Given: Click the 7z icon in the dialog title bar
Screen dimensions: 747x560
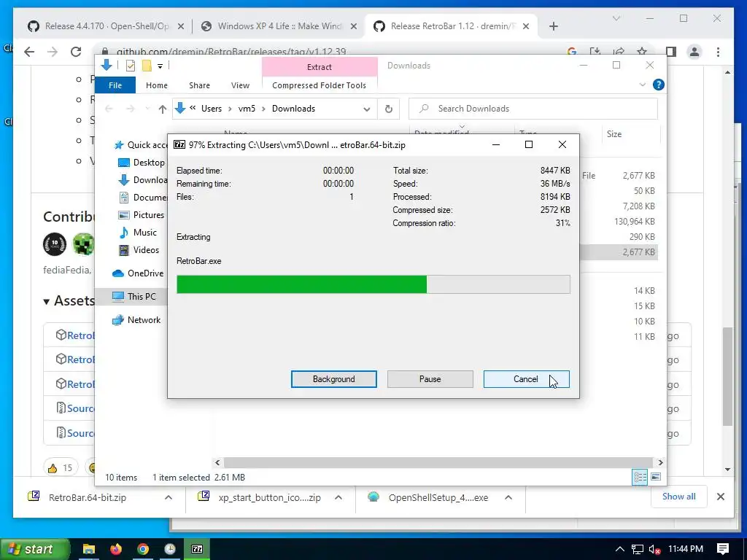Looking at the screenshot, I should [x=179, y=145].
